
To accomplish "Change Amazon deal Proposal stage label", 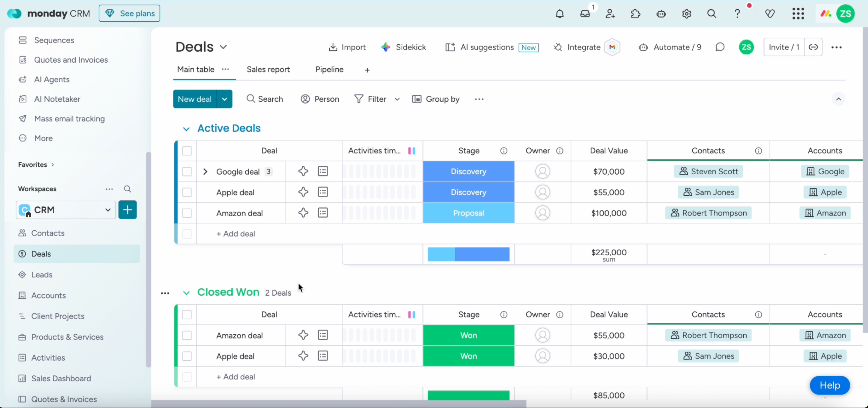I will (468, 213).
